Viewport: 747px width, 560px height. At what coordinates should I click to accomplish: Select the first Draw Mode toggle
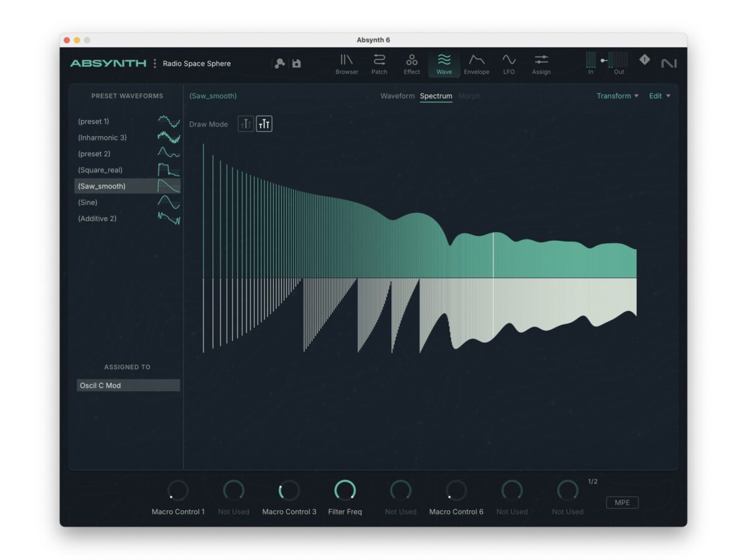click(x=246, y=124)
